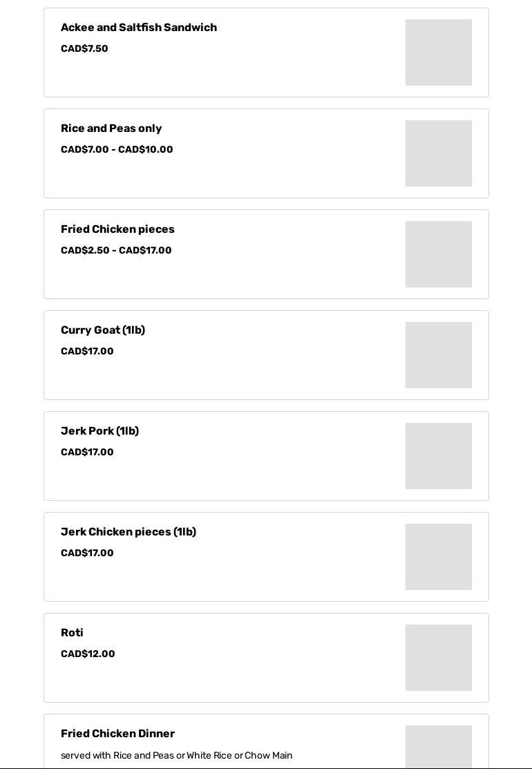Tap the Roti thumbnail image

[438, 658]
